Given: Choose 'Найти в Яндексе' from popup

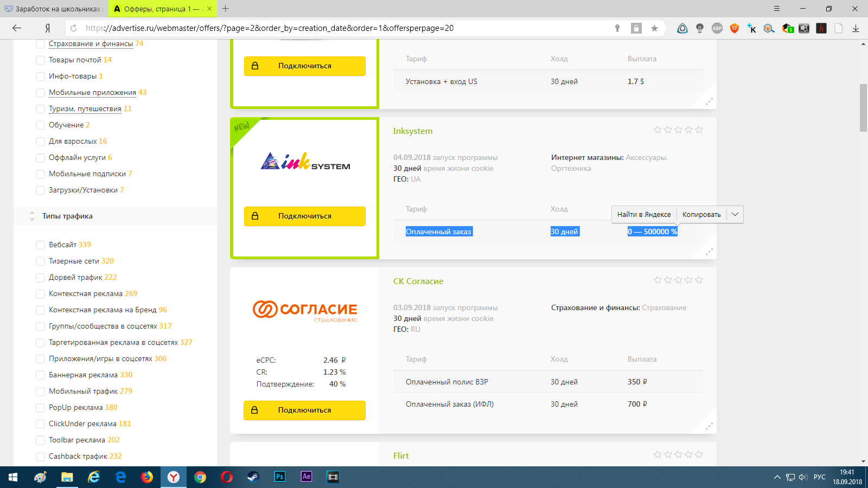Looking at the screenshot, I should point(644,214).
